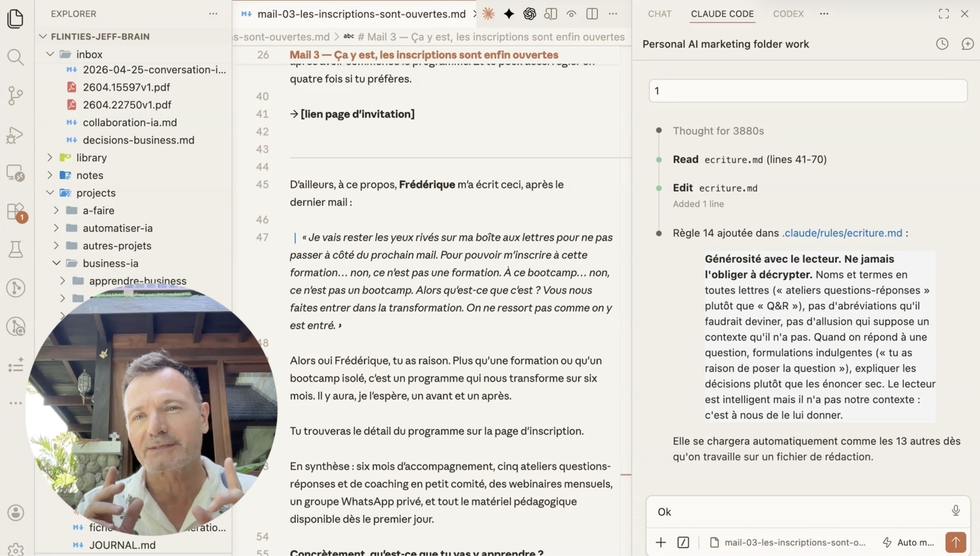Toggle the Auto mode selector
The width and height of the screenshot is (980, 556).
(909, 542)
